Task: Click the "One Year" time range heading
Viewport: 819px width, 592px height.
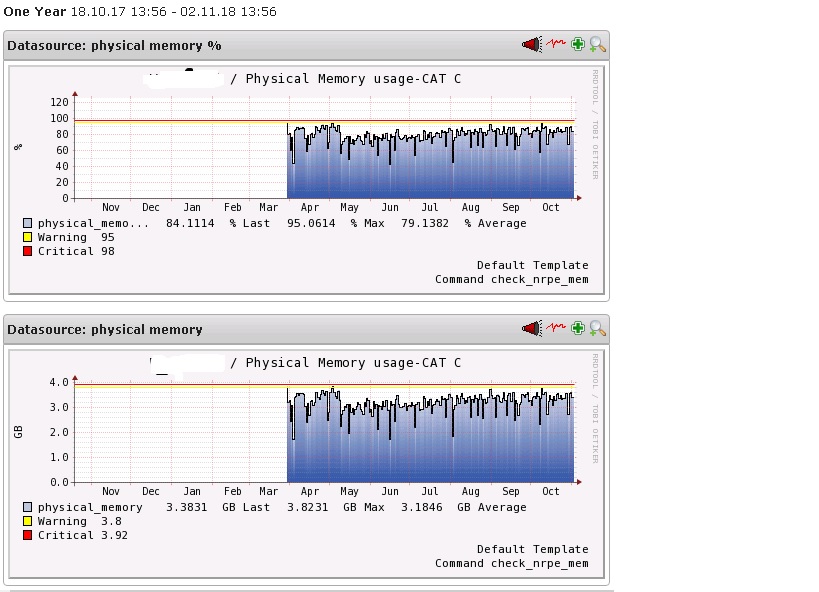Action: pyautogui.click(x=35, y=12)
